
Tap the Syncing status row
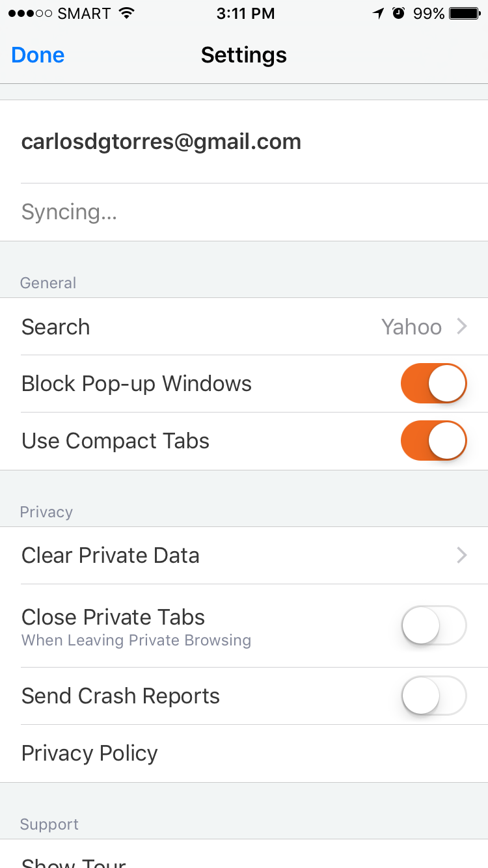tap(69, 212)
